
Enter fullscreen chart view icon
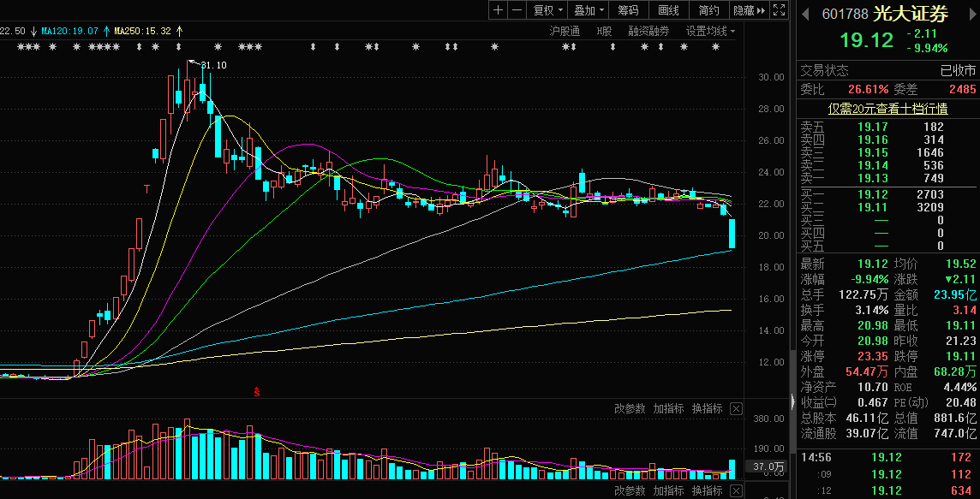point(779,10)
